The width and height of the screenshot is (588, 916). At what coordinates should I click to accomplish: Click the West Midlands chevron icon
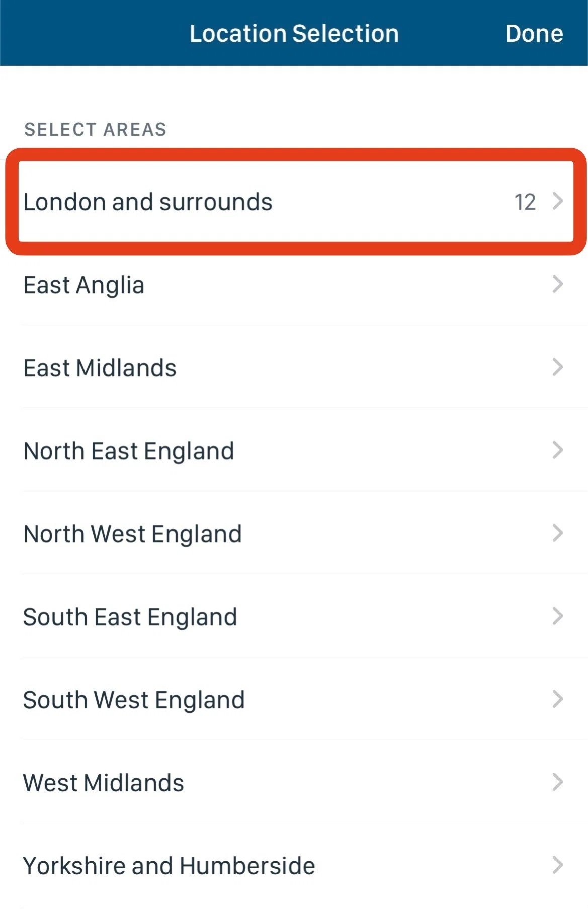(x=557, y=782)
